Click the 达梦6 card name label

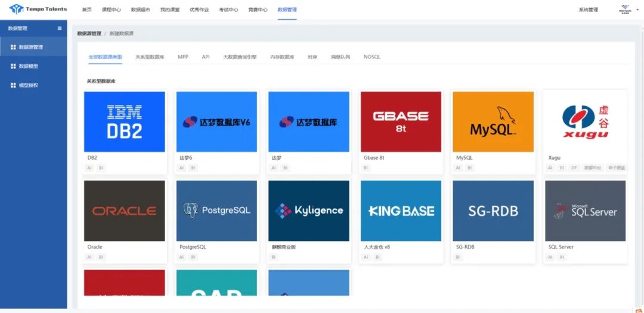[186, 158]
